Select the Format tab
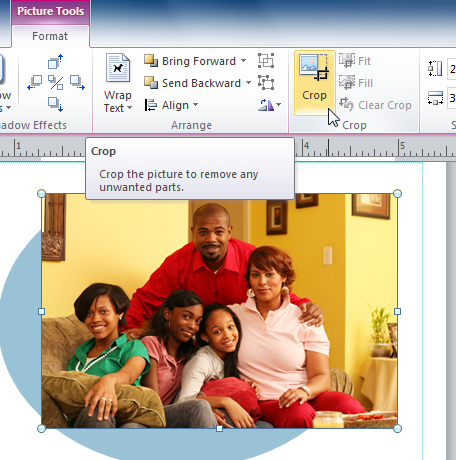Screen dimensions: 456x460 pyautogui.click(x=50, y=36)
